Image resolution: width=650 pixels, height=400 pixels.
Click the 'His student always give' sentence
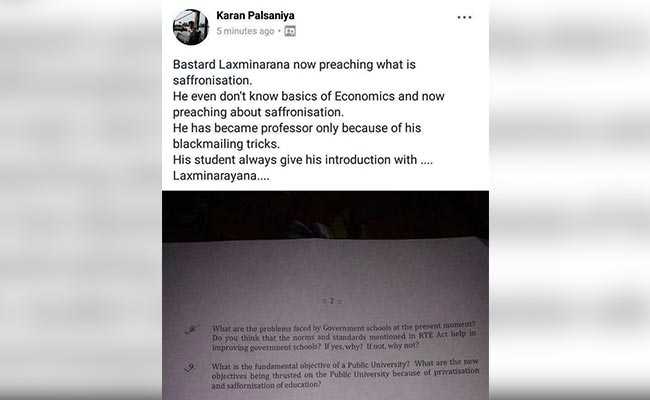coord(303,160)
